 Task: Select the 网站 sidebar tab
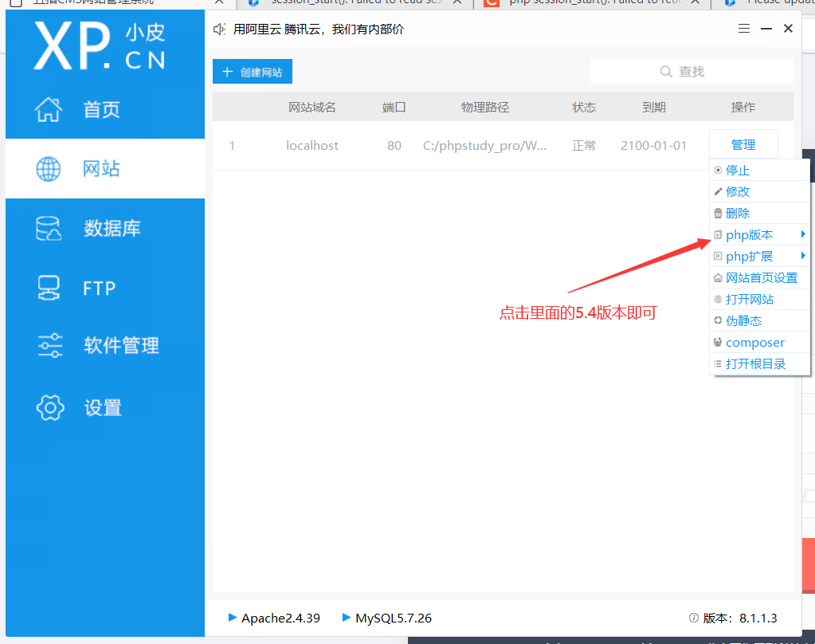(105, 168)
